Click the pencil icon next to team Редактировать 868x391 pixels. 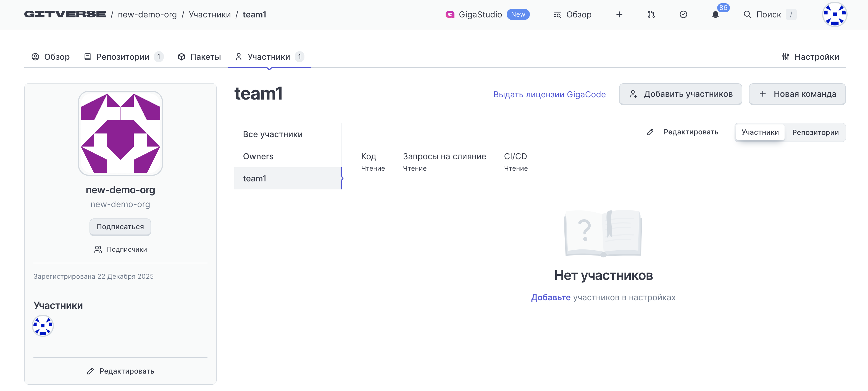pyautogui.click(x=650, y=132)
